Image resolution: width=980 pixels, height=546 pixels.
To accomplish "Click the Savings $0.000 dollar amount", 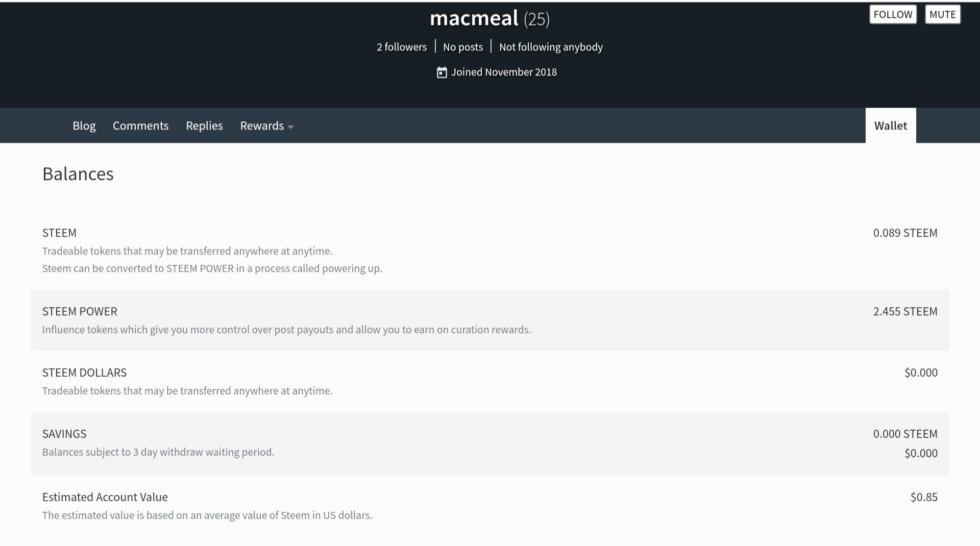I will (921, 454).
